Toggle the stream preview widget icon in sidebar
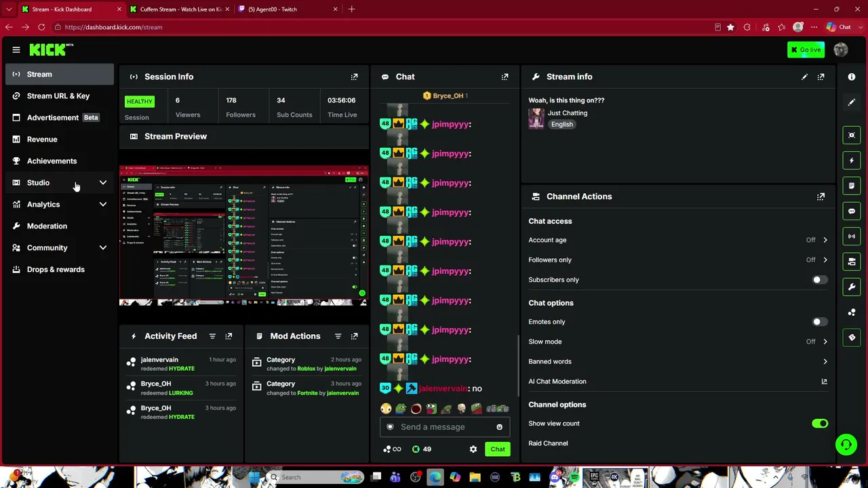 tap(852, 135)
